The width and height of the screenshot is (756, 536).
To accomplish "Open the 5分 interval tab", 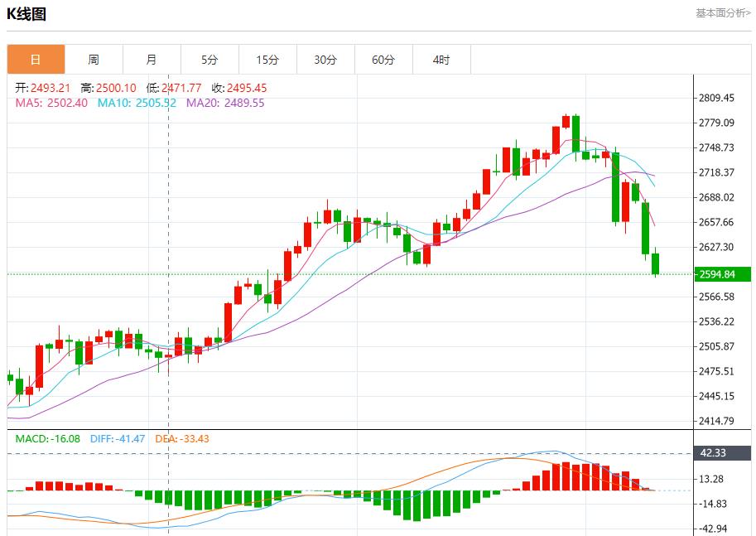I will (209, 60).
